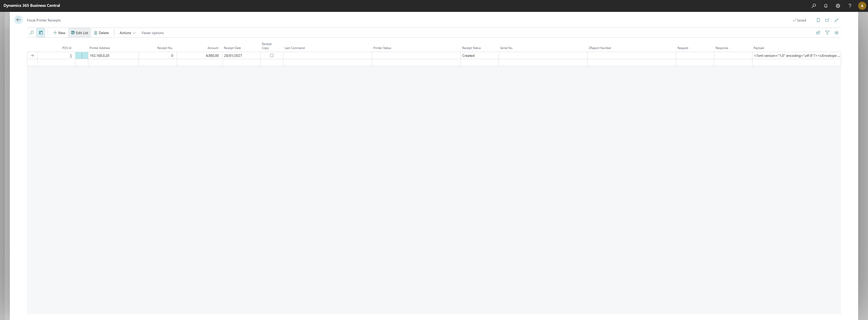Open notifications bell icon
This screenshot has width=868, height=320.
point(826,6)
